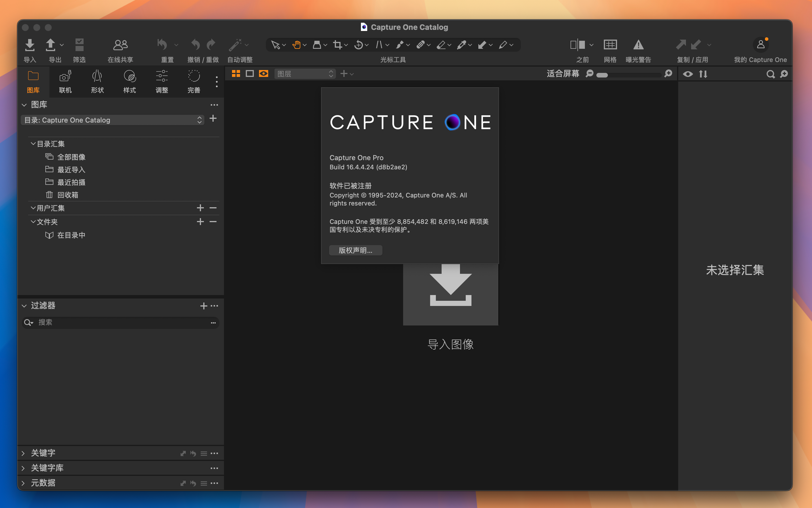Open catalog selector dropdown Capture One Catalog
Image resolution: width=812 pixels, height=508 pixels.
point(113,120)
